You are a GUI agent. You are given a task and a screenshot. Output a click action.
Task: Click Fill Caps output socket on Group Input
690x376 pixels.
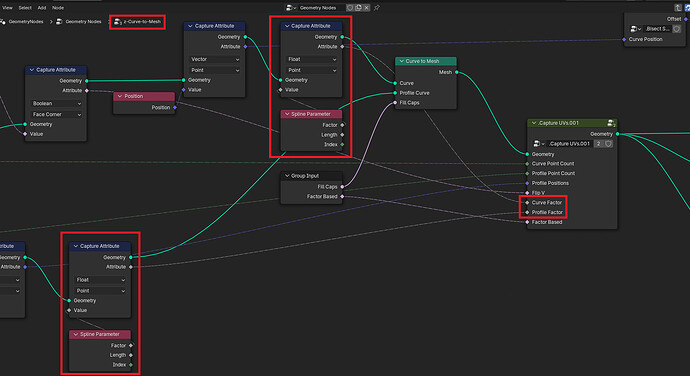coord(342,187)
